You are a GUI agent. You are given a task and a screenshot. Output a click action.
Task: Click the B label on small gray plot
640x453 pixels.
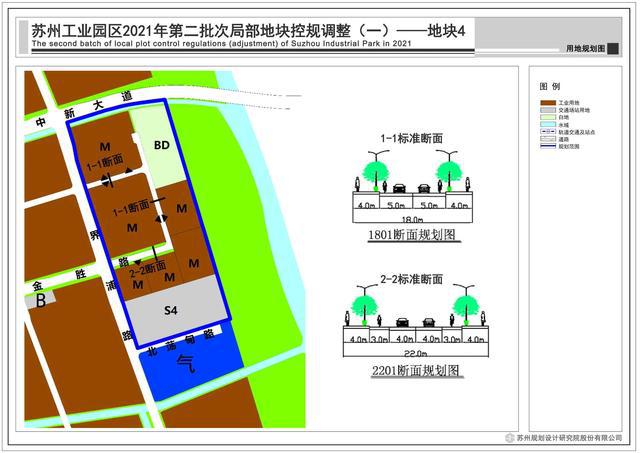click(41, 300)
